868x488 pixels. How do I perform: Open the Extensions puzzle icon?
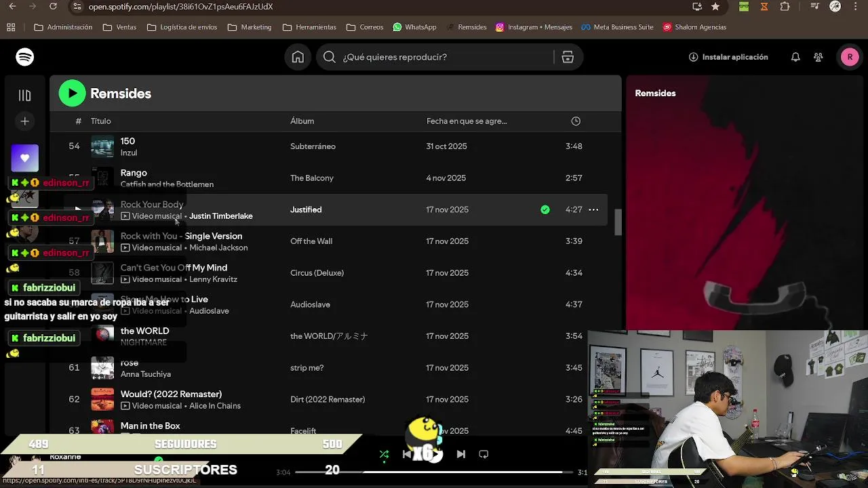(x=785, y=6)
